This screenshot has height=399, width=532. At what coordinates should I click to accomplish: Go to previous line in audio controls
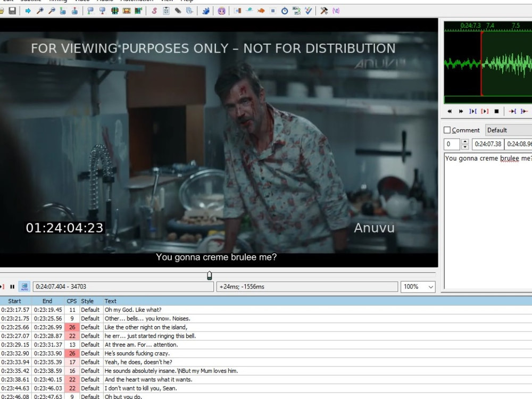click(x=450, y=111)
